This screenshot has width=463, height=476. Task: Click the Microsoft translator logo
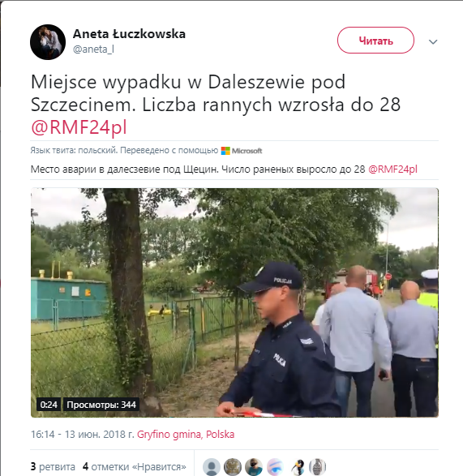(x=242, y=151)
